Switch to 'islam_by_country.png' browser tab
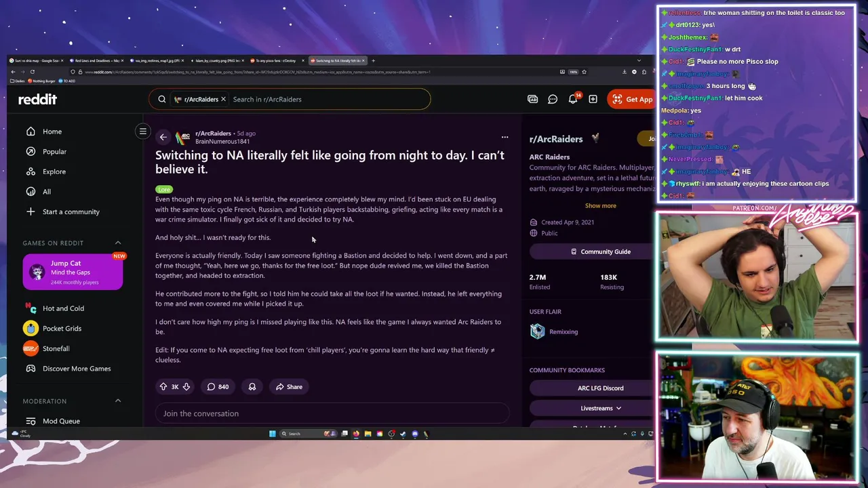This screenshot has width=868, height=488. coord(216,60)
